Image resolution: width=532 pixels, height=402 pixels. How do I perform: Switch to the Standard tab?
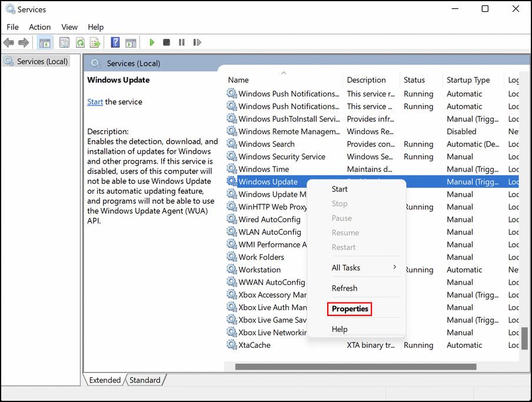[x=145, y=380]
